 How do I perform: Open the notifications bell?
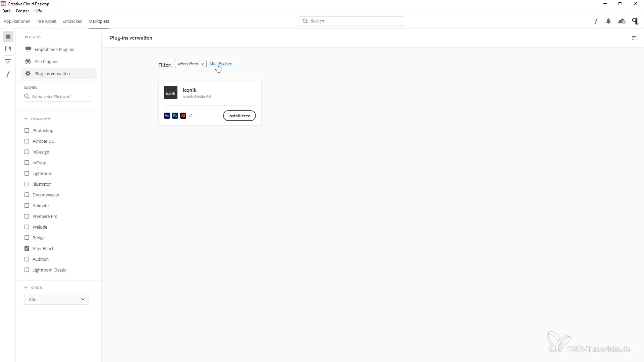point(608,21)
